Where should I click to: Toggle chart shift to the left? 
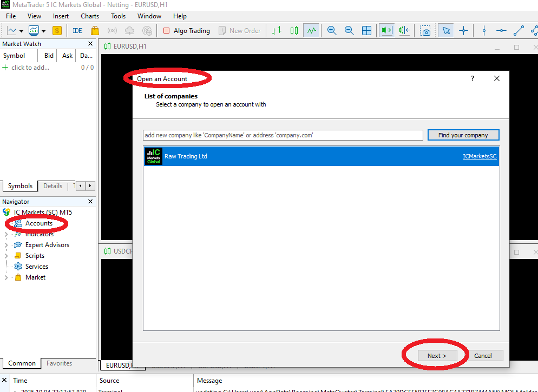tap(404, 30)
